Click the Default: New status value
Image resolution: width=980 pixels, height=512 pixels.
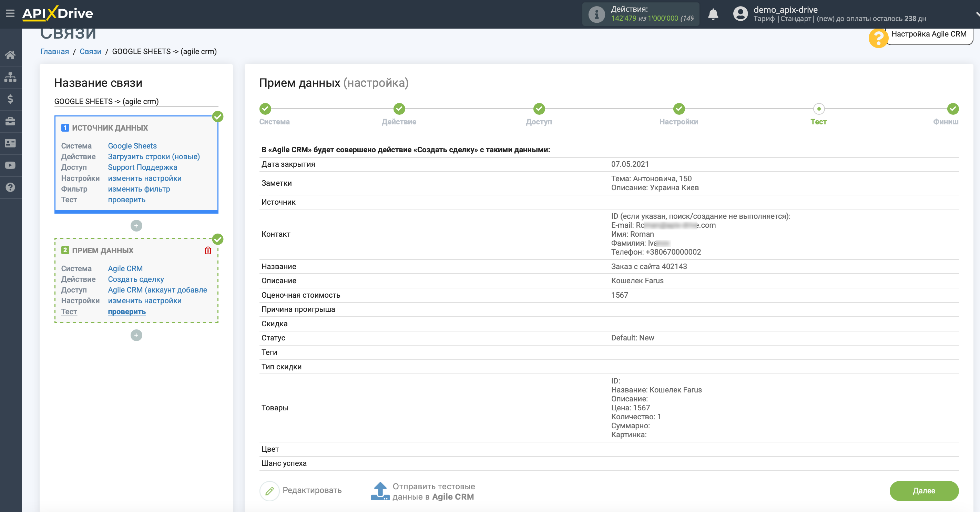tap(632, 338)
